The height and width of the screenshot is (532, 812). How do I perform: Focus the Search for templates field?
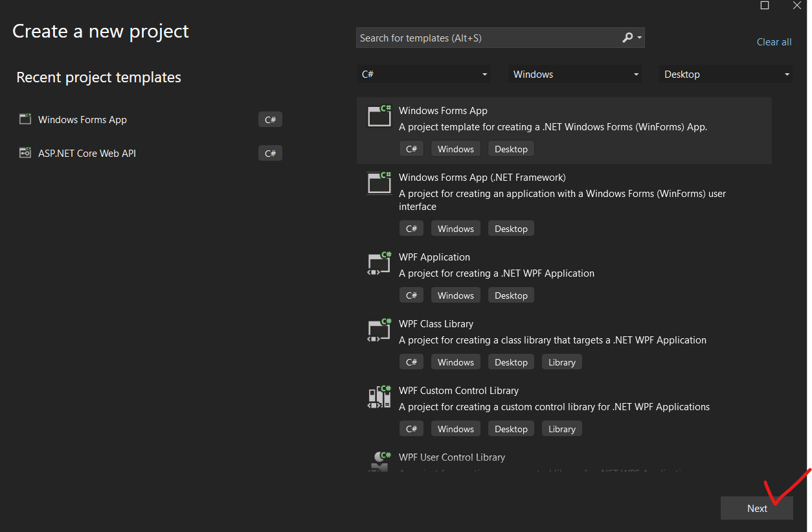click(486, 38)
